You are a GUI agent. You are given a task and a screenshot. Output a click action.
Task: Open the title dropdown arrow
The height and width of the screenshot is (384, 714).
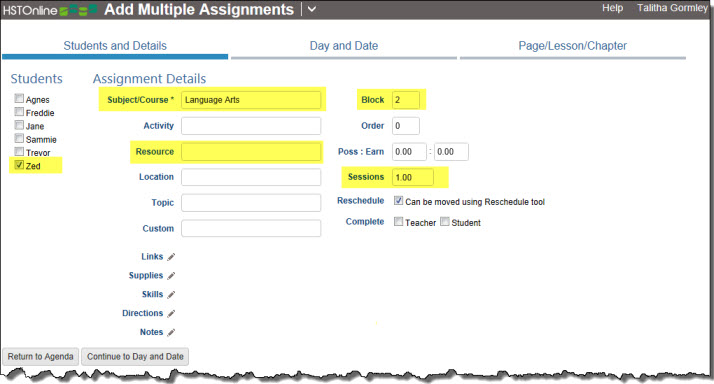pyautogui.click(x=312, y=9)
